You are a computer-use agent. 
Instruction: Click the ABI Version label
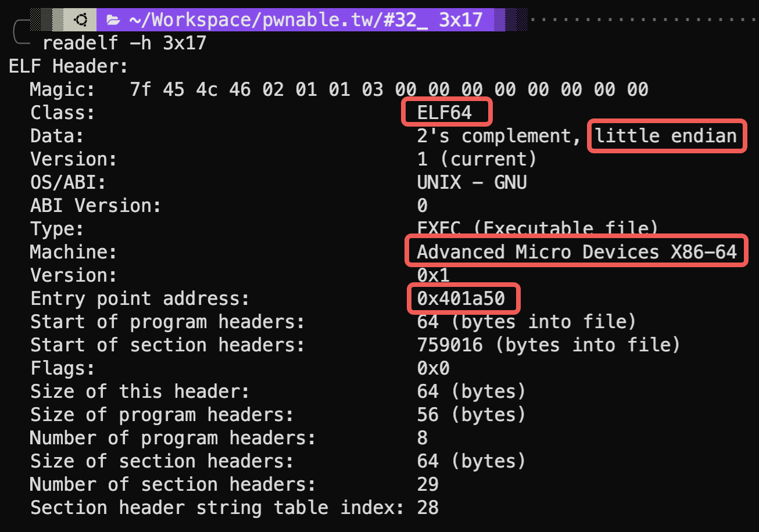[x=95, y=206]
